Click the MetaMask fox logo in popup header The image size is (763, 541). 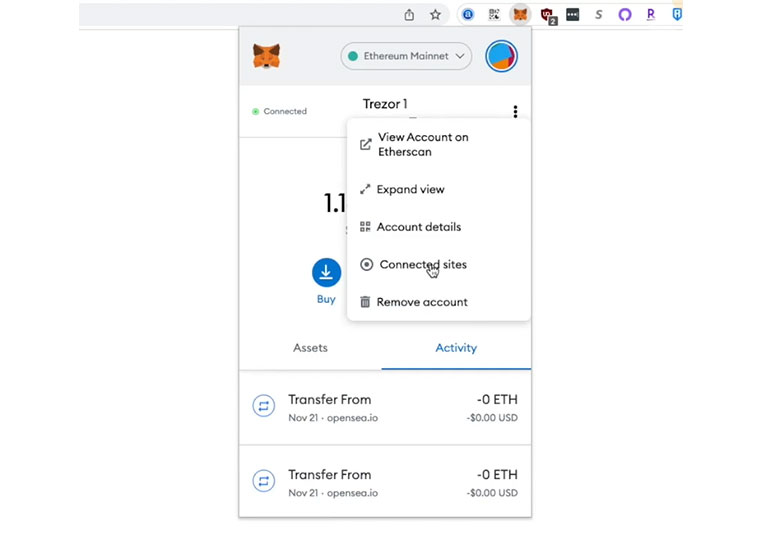266,56
